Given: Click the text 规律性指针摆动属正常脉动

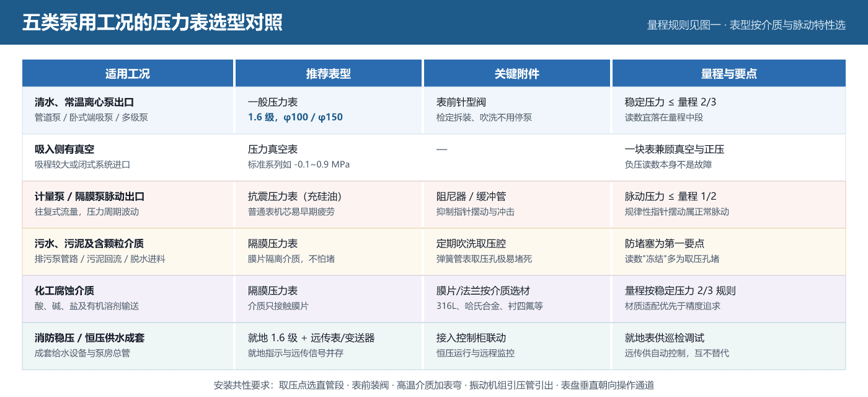Looking at the screenshot, I should click(677, 212).
